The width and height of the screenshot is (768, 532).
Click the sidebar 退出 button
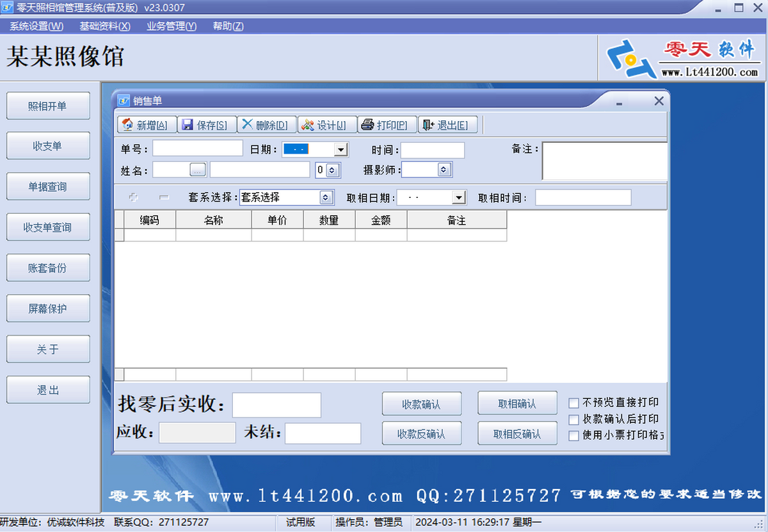coord(48,390)
